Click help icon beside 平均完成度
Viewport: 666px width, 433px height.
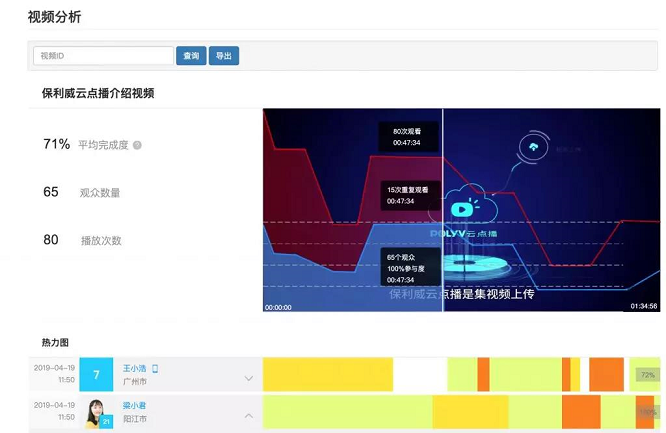click(137, 145)
